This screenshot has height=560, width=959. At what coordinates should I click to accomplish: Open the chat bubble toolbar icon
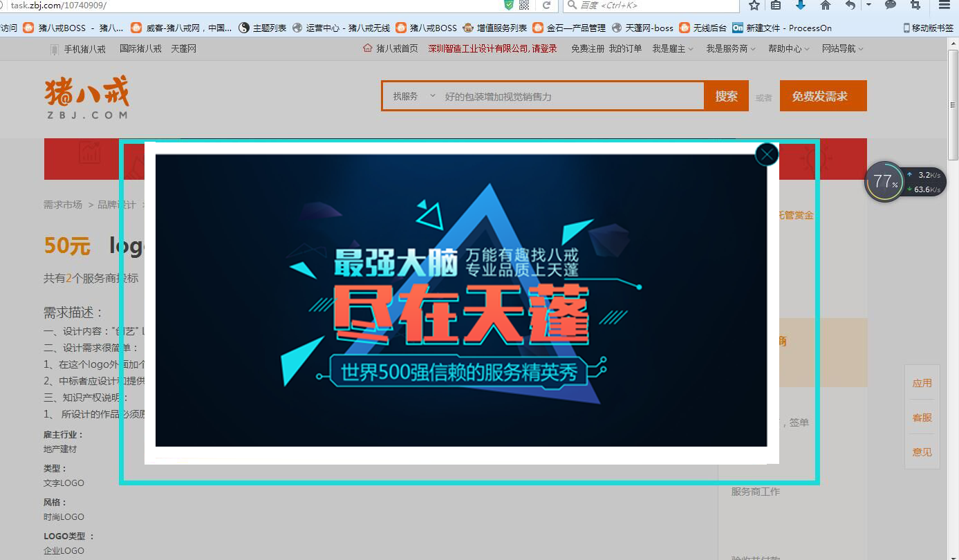pos(891,5)
